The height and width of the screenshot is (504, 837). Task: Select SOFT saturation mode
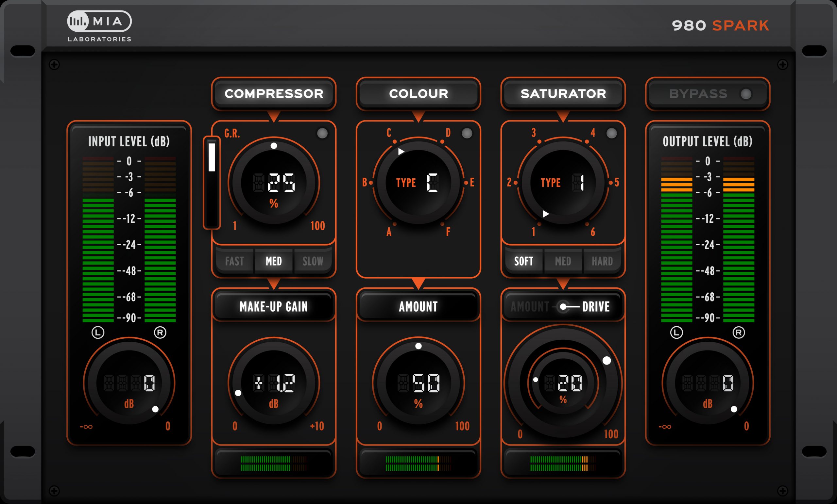pyautogui.click(x=524, y=261)
